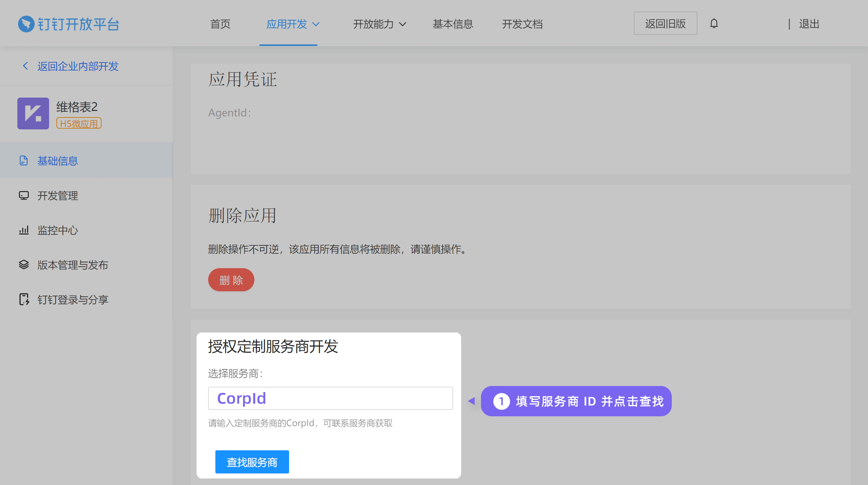The image size is (868, 485).
Task: Click the 退出 logout link
Action: coord(809,24)
